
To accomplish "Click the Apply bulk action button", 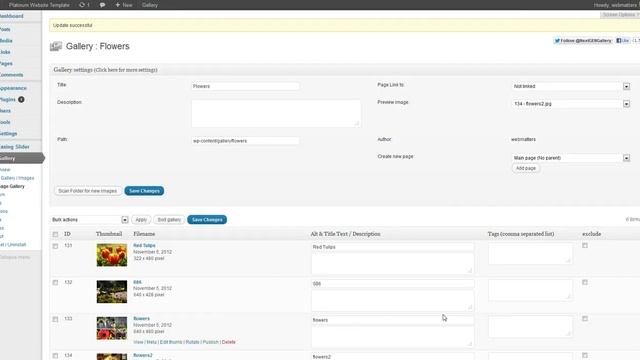I will [141, 220].
